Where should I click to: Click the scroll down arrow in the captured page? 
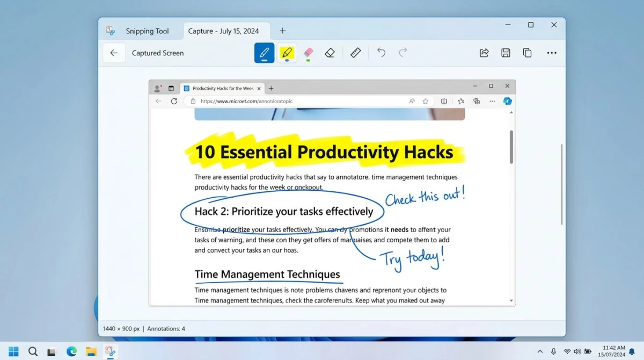pos(511,301)
